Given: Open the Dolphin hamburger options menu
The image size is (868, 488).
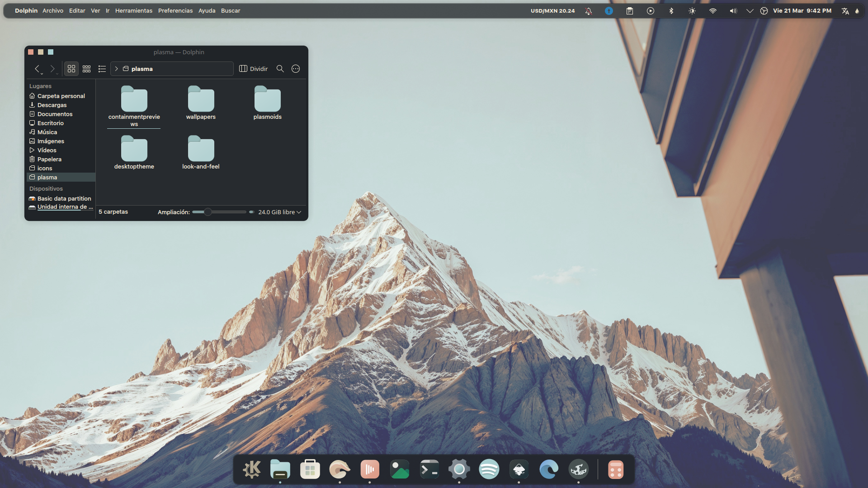Looking at the screenshot, I should click(296, 69).
